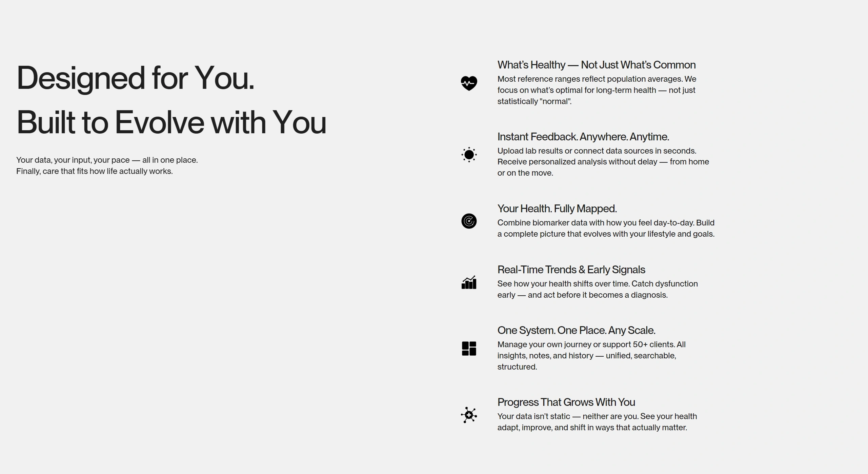Click the text about combining biomarker data

point(606,228)
